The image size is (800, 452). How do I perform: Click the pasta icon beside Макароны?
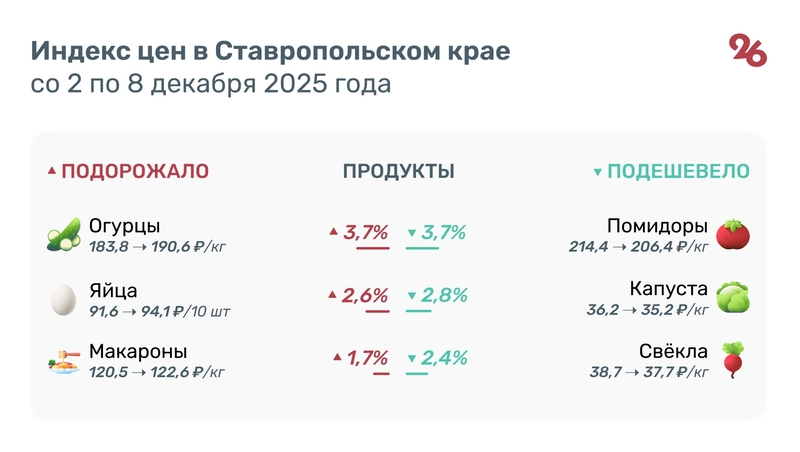pyautogui.click(x=63, y=361)
